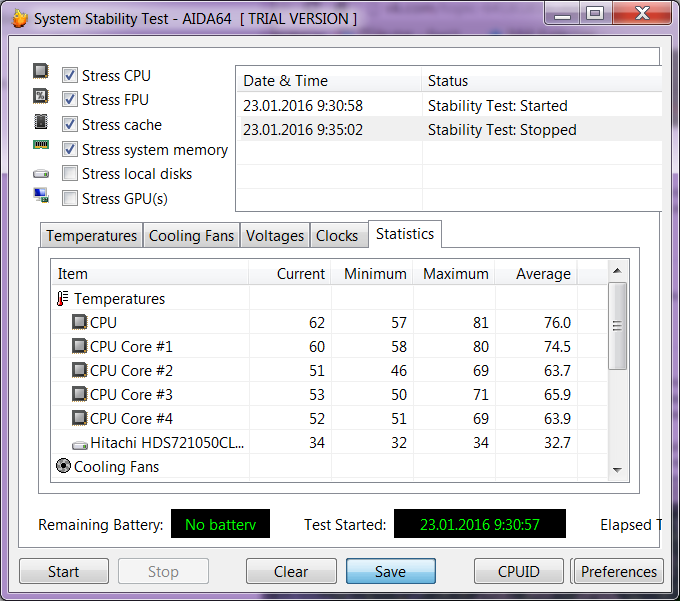This screenshot has height=601, width=680.
Task: Disable the Stress cache checkbox
Action: [70, 124]
